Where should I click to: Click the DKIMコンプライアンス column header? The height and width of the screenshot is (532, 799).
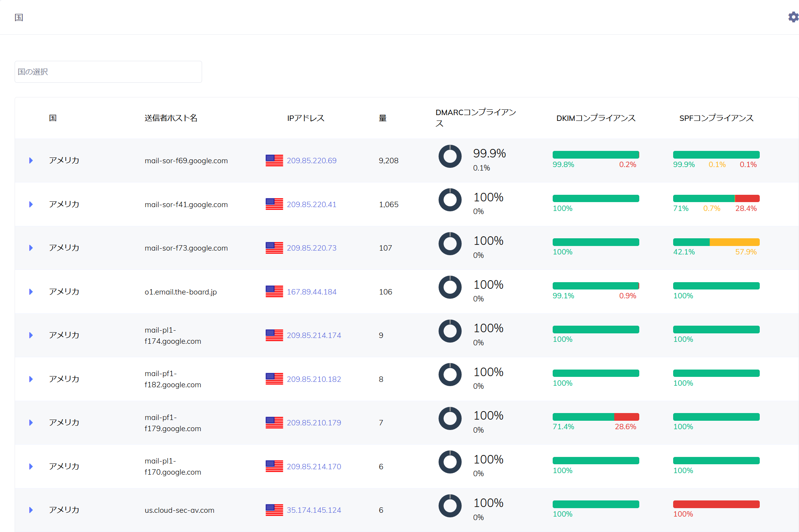[x=596, y=118]
